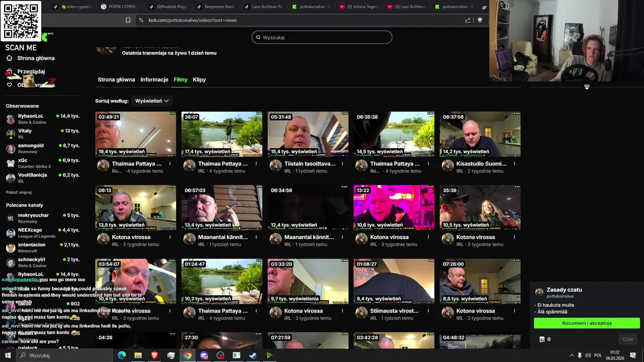Click the share icon in address bar
Viewport: 644px width, 362px height.
(468, 20)
